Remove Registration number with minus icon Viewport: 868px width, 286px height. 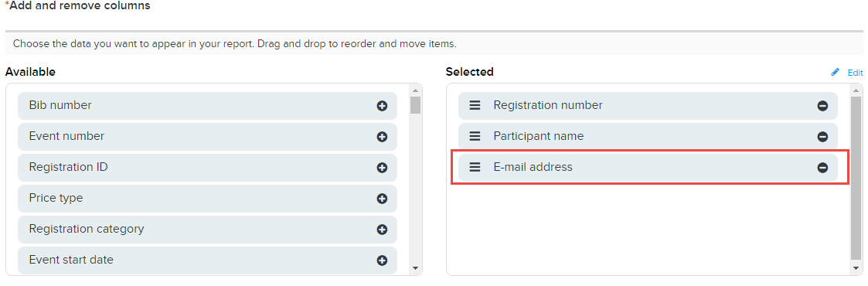[x=822, y=106]
